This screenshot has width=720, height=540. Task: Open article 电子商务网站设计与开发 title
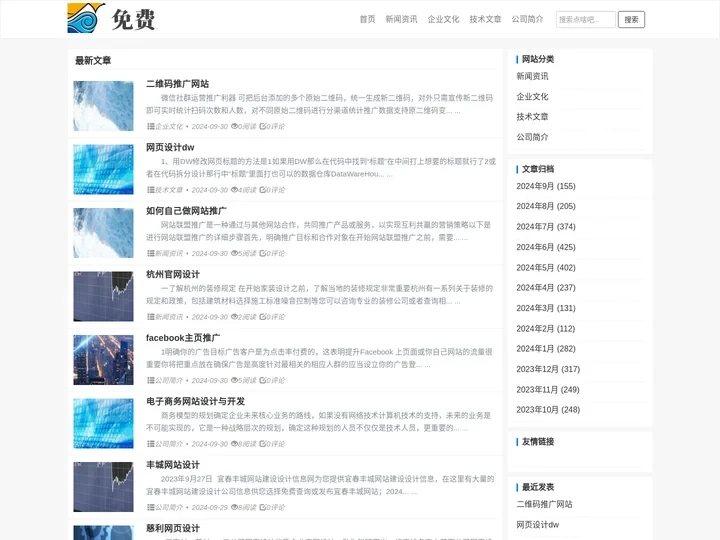[x=195, y=401]
